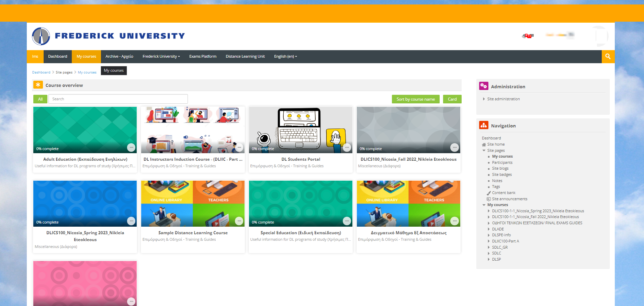
Task: Open Site badges in Navigation
Action: [502, 175]
